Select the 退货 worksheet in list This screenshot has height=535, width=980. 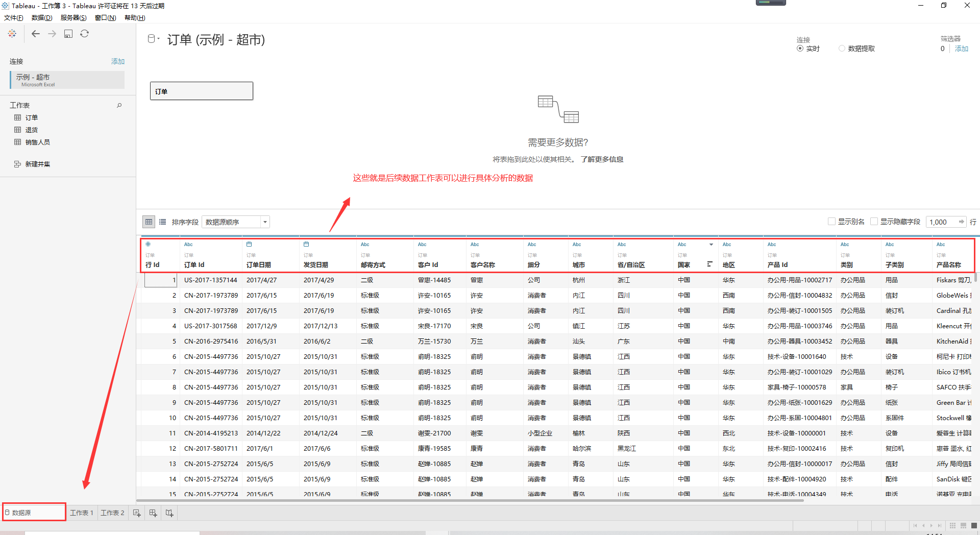(32, 130)
